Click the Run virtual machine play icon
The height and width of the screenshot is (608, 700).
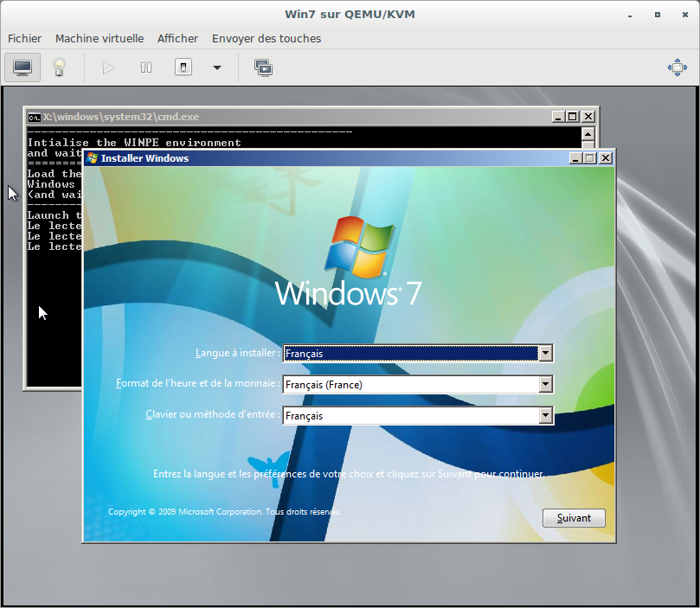click(108, 67)
